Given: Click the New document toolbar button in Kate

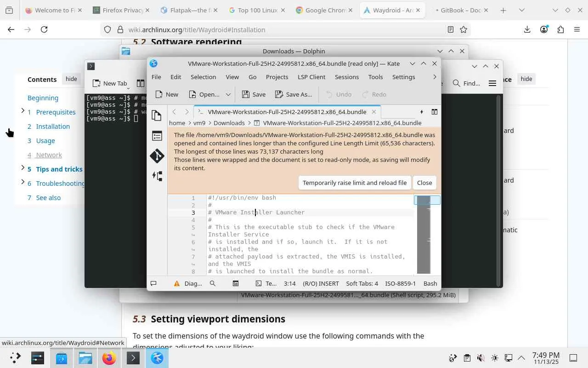Looking at the screenshot, I should click(x=167, y=94).
